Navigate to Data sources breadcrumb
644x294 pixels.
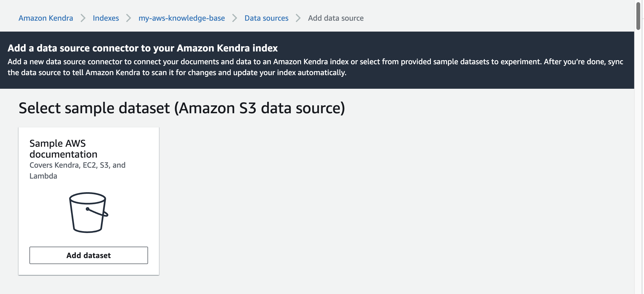[x=266, y=18]
